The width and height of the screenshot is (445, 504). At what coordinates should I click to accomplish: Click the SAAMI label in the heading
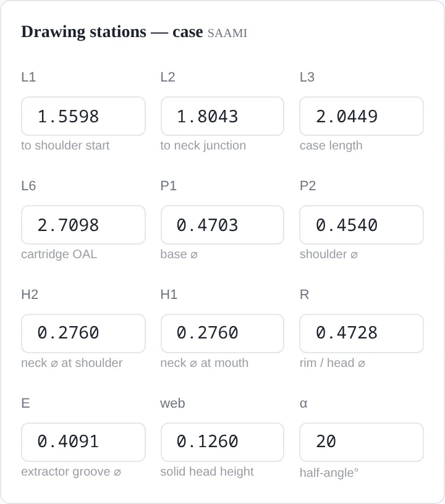pyautogui.click(x=227, y=33)
